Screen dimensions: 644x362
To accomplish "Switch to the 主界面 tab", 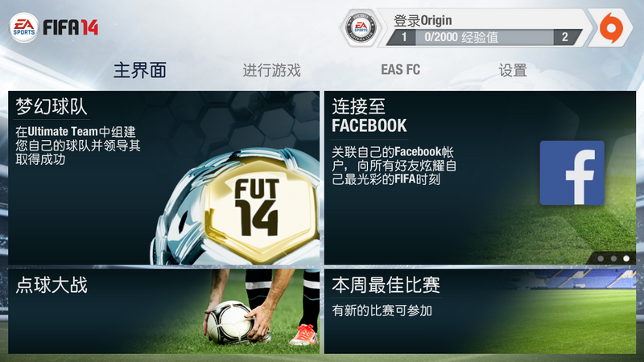I will [140, 70].
